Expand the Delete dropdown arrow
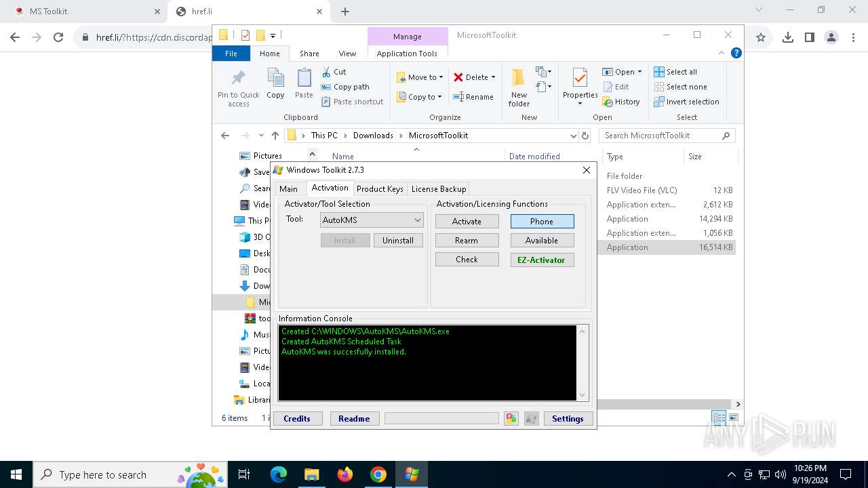The image size is (868, 488). click(x=493, y=77)
